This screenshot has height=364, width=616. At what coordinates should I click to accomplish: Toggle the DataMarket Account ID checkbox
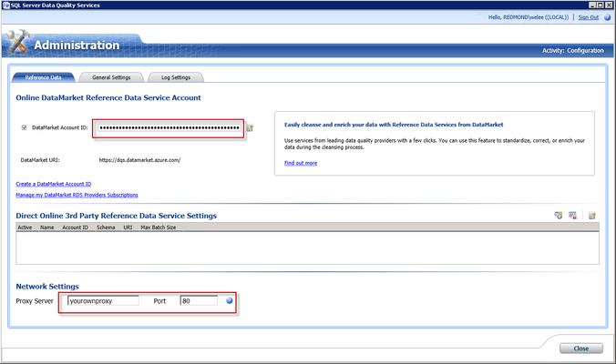[x=24, y=127]
